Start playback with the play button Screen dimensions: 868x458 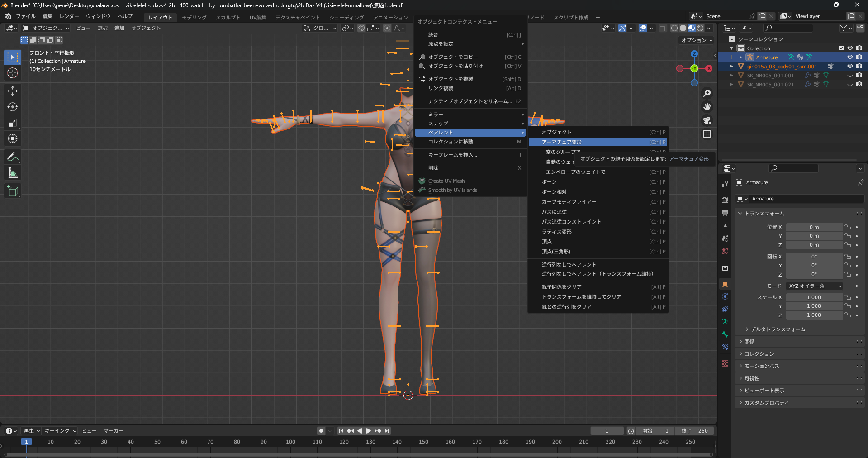pyautogui.click(x=369, y=431)
